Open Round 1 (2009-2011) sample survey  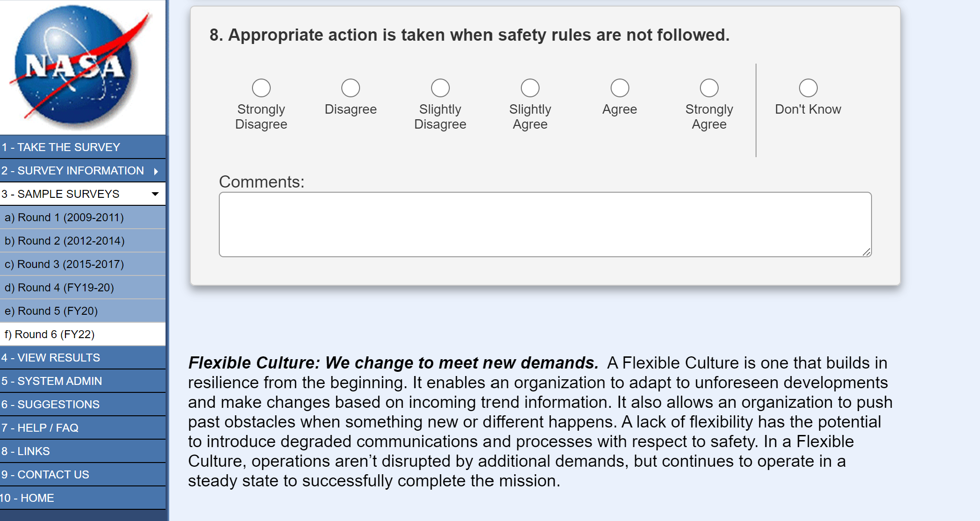[64, 217]
